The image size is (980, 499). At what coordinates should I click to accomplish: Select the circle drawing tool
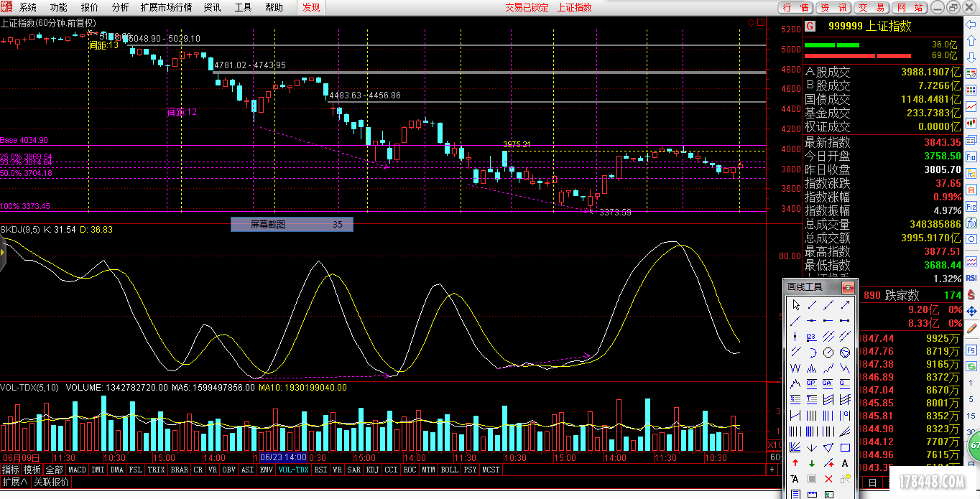coord(828,353)
